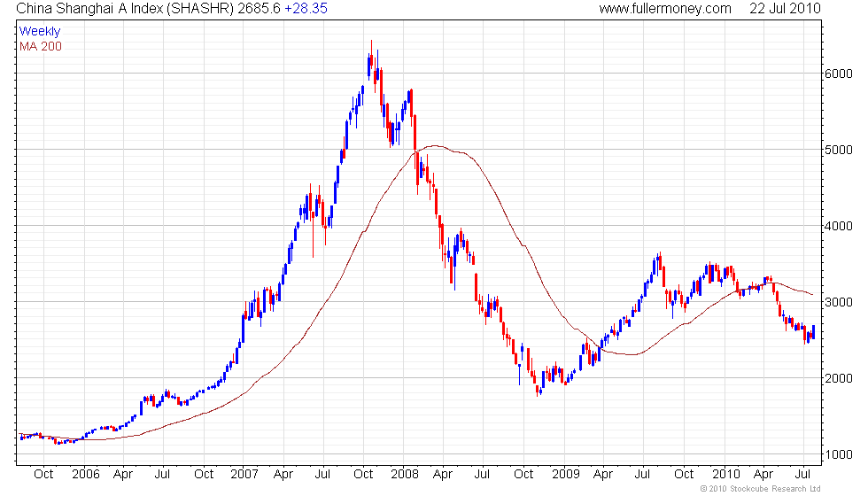Click the 2010 year label on time axis

(725, 474)
